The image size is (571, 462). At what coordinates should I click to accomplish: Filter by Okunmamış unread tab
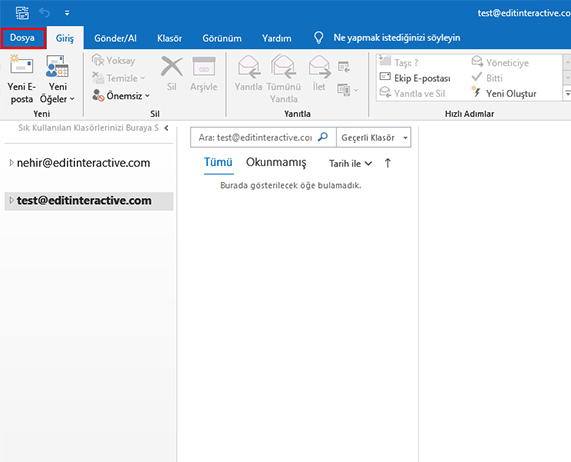[x=276, y=162]
